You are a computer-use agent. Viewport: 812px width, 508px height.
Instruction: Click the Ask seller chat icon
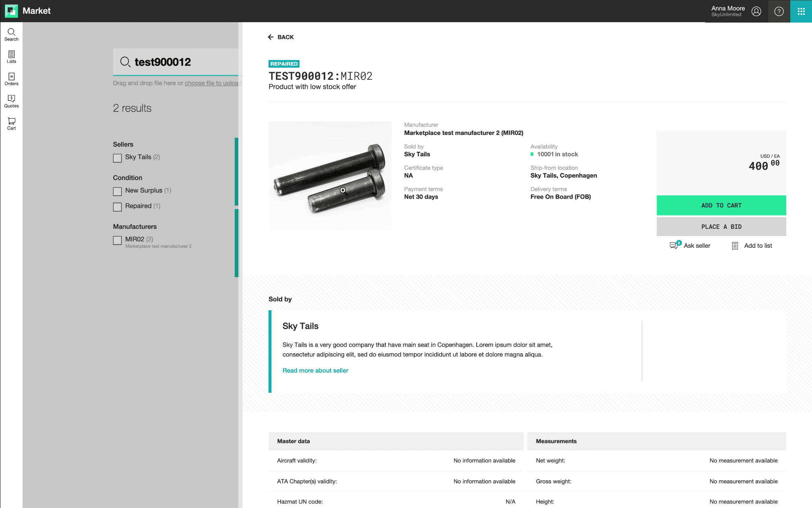(x=674, y=245)
